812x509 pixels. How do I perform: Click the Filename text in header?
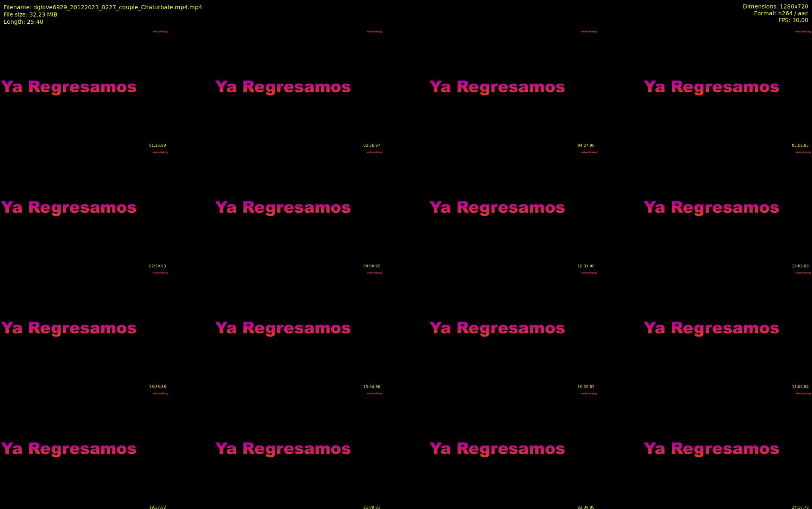click(x=103, y=7)
